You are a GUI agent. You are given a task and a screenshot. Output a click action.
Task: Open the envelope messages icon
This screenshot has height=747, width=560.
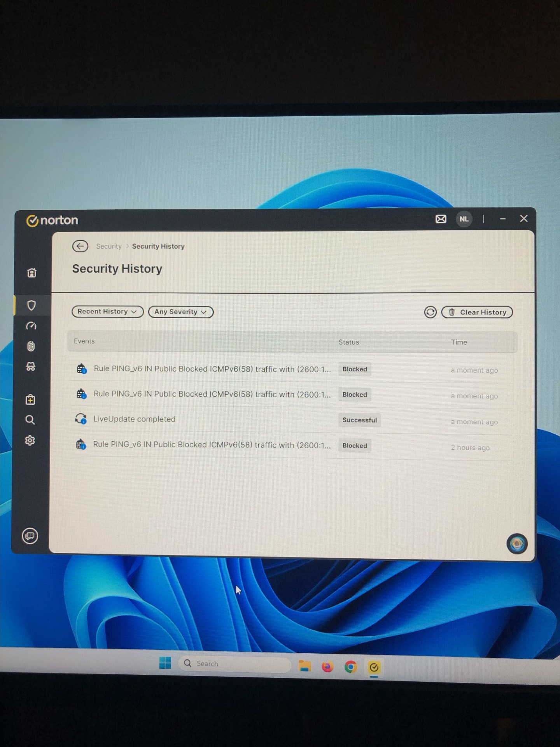pos(441,219)
